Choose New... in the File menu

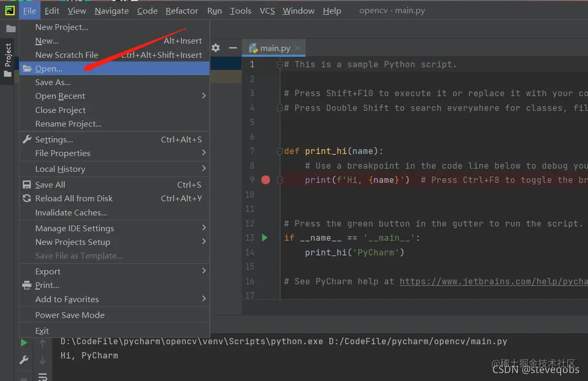click(114, 41)
